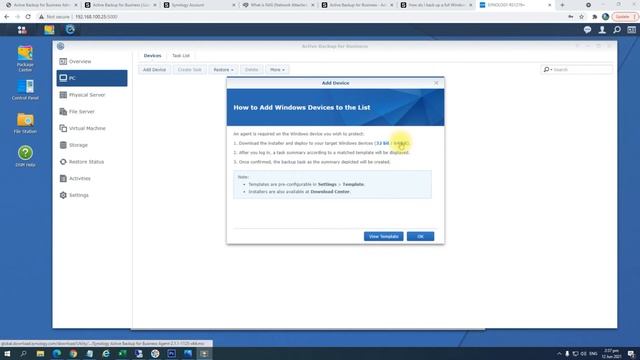Click the browser Back arrow
Screen dimensions: 640x360
(7, 17)
